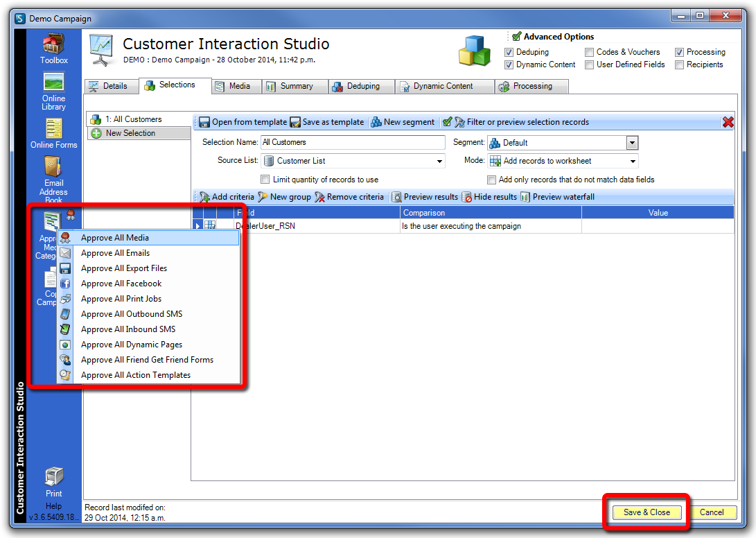The image size is (756, 538).
Task: Uncheck the Dynamic Content advanced option
Action: (x=509, y=64)
